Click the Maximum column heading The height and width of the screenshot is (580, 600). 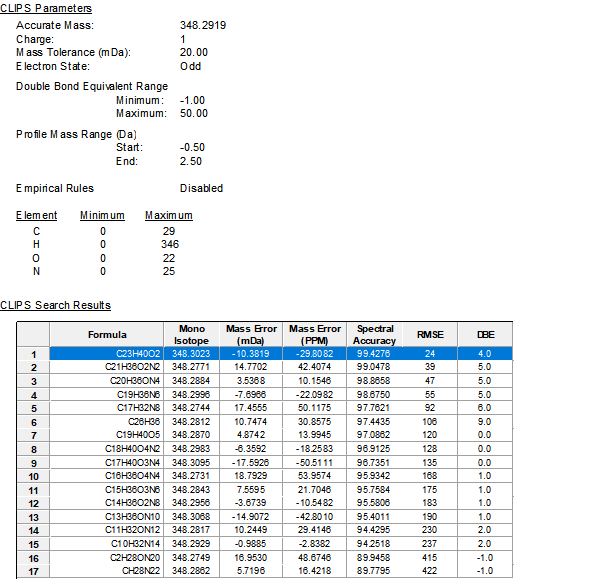tap(169, 215)
